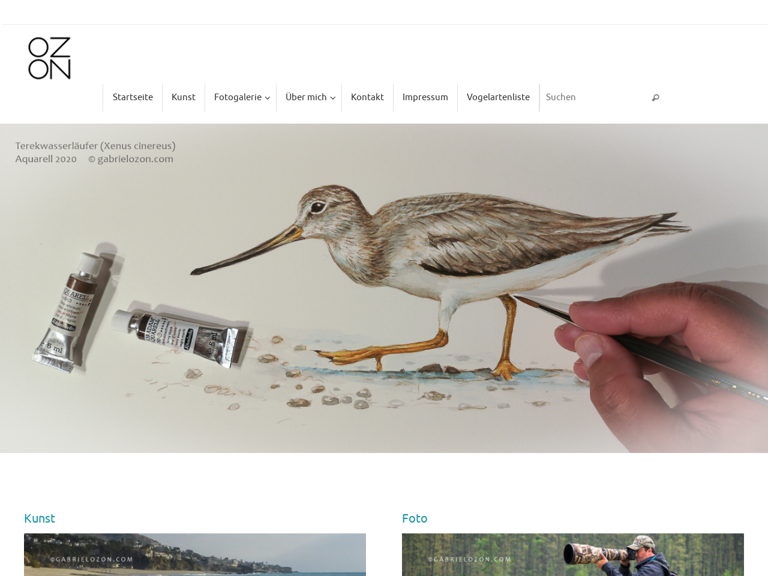Click the OZON logo
The width and height of the screenshot is (768, 576).
(x=49, y=58)
